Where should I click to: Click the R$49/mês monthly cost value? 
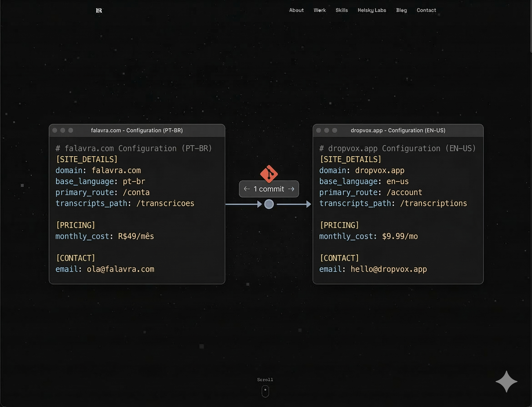(x=136, y=236)
